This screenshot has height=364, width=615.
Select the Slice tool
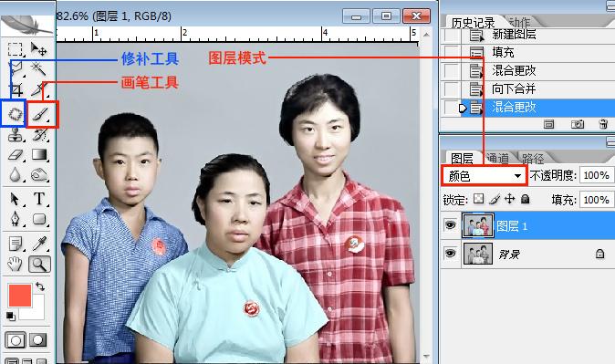pyautogui.click(x=39, y=90)
